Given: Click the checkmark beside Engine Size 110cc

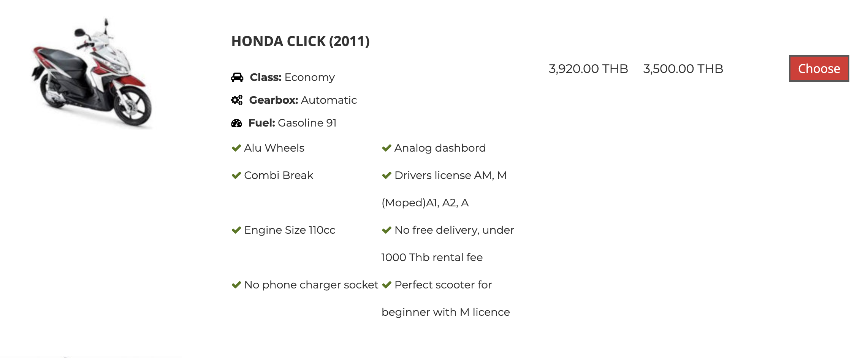Looking at the screenshot, I should (236, 230).
